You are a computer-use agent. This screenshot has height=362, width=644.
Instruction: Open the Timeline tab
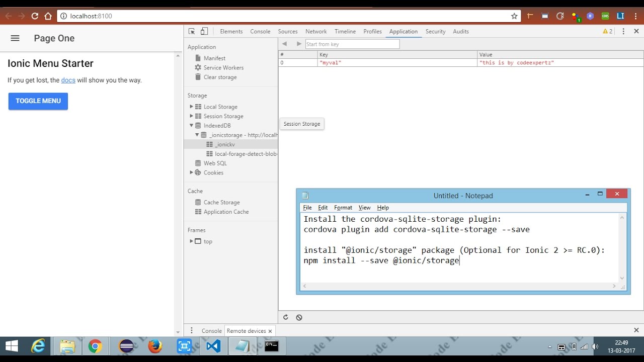tap(345, 31)
